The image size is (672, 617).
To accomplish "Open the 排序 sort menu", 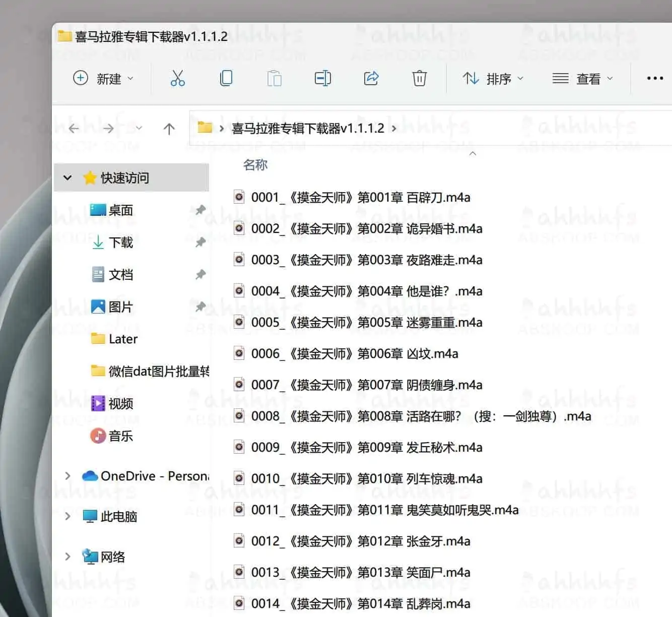I will [x=493, y=79].
